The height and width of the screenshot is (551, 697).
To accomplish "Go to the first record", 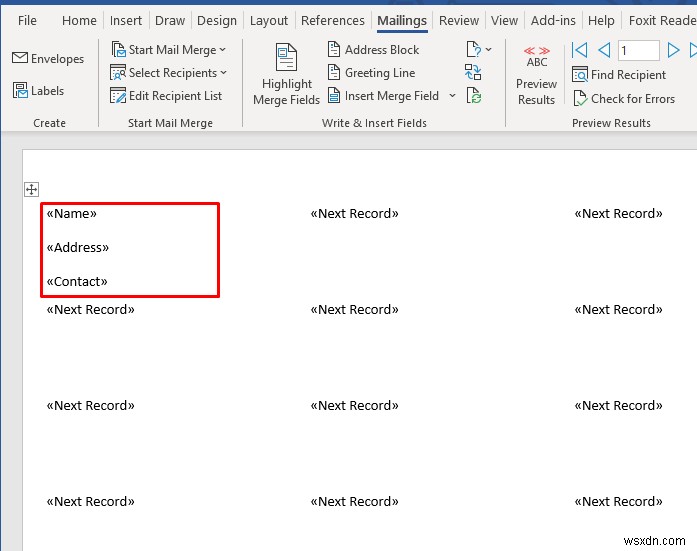I will pos(579,50).
